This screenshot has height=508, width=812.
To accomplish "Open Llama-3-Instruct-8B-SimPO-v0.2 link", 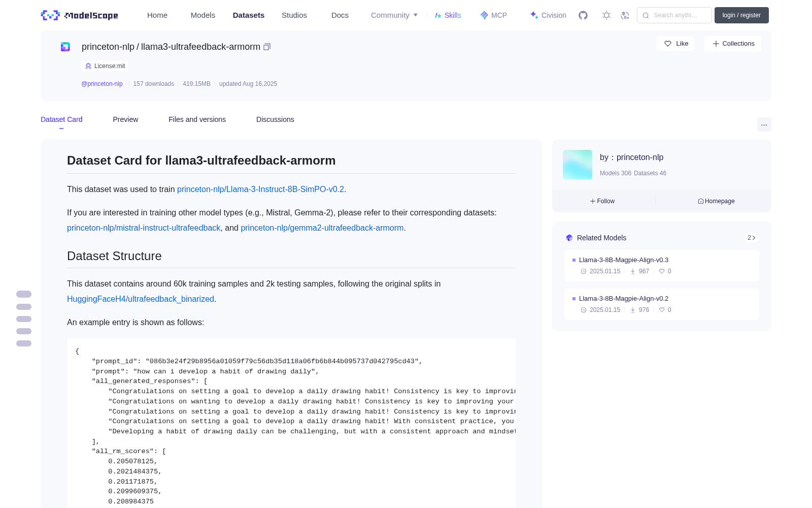I will tap(260, 189).
